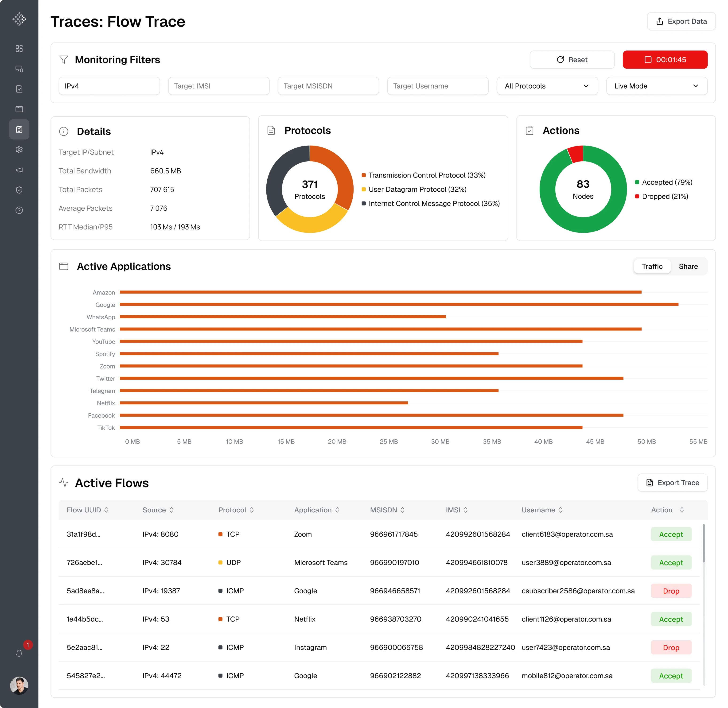This screenshot has width=728, height=708.
Task: Click Reset in Monitoring Filters
Action: 572,59
